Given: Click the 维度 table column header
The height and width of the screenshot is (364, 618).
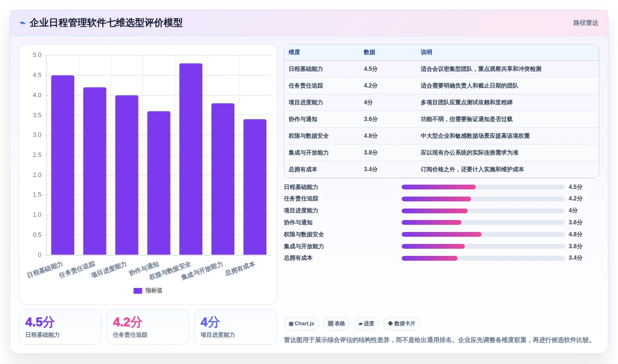Looking at the screenshot, I should point(294,53).
